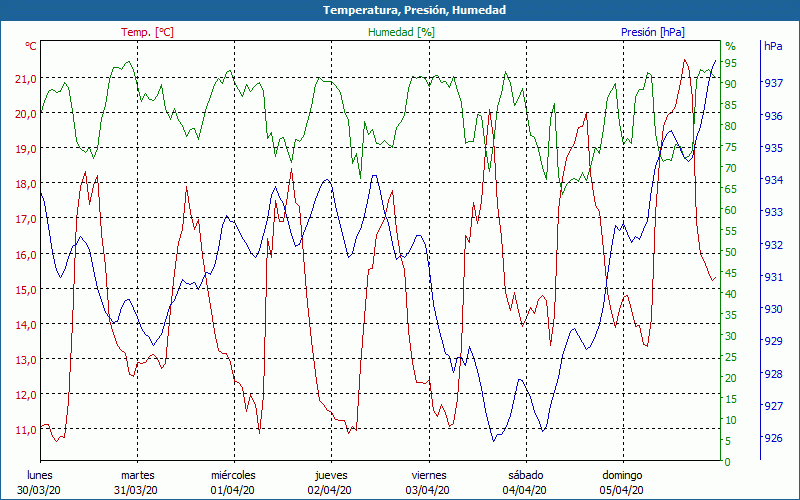Click the 'sábado' day label
Image resolution: width=800 pixels, height=500 pixels.
(x=526, y=476)
